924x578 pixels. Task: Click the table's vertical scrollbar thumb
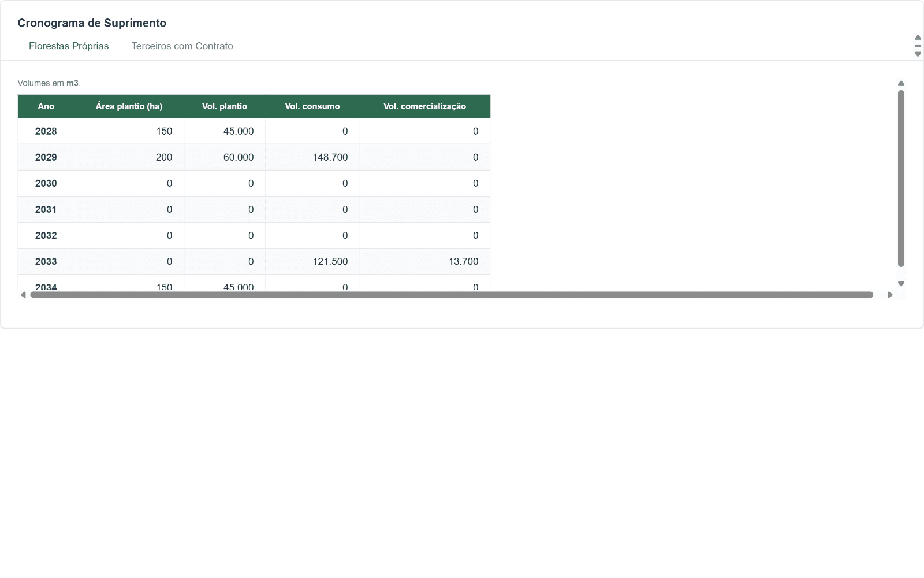pyautogui.click(x=901, y=179)
